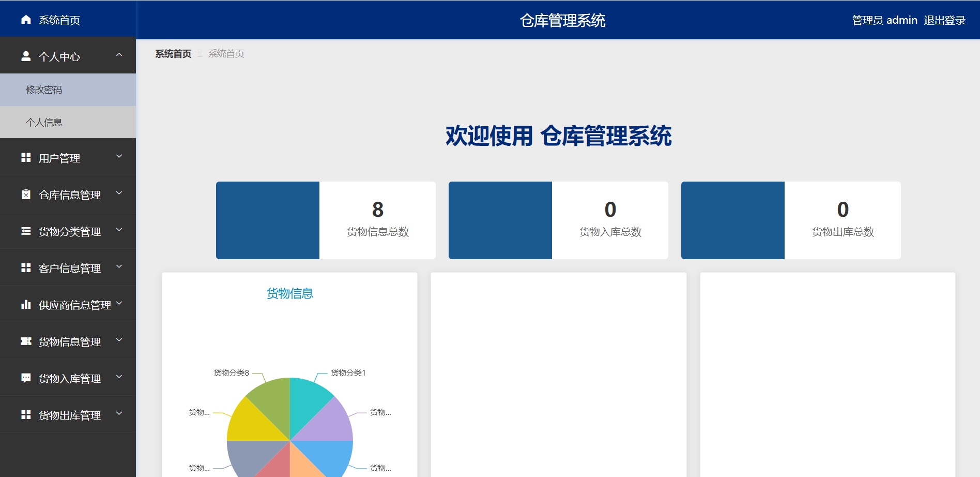Click the 欢迎使用 仓库管理系统 heading
Viewport: 980px width, 477px height.
[x=559, y=136]
